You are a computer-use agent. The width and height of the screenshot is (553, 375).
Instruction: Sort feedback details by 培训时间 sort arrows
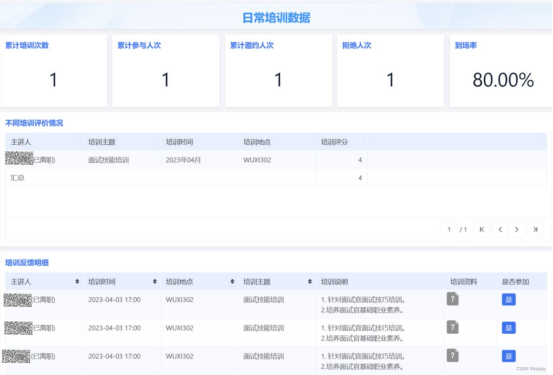pyautogui.click(x=155, y=282)
